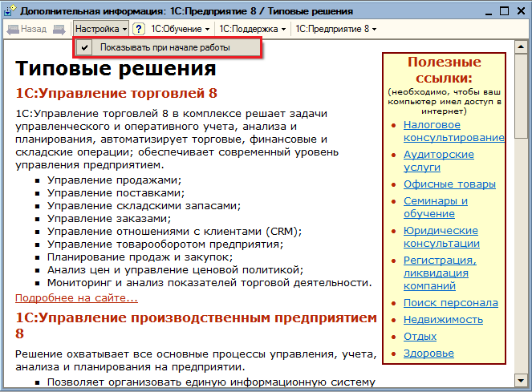
Task: Click 'Планирование продаж и закупок;' item
Action: click(140, 257)
